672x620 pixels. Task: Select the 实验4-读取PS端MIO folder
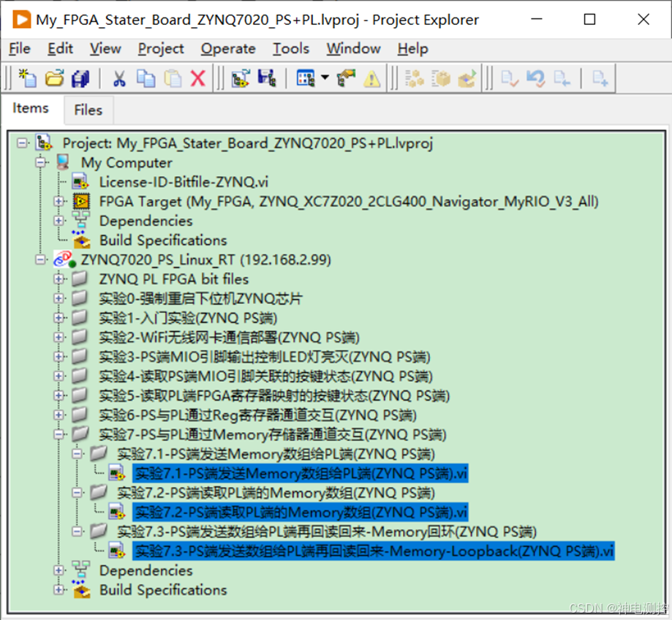(265, 376)
